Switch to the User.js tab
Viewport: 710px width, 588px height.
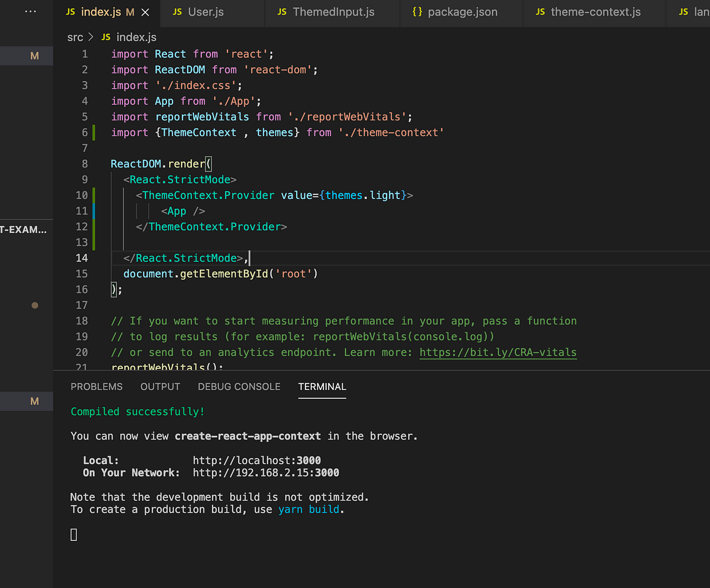point(206,12)
